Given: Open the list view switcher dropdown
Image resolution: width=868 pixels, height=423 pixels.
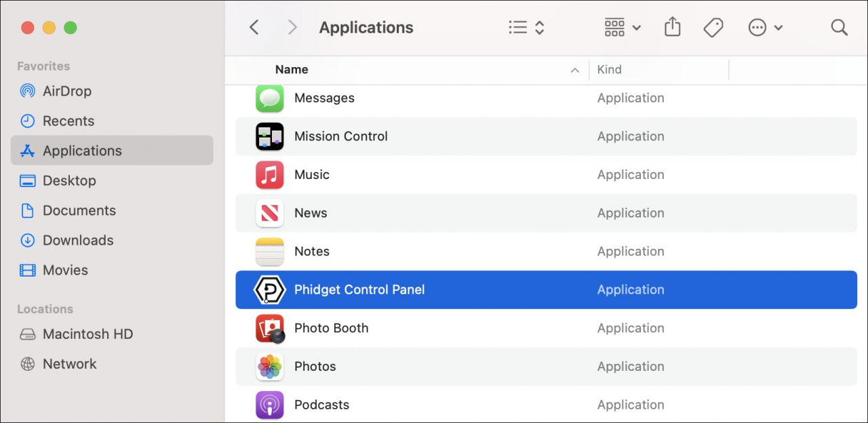Looking at the screenshot, I should [527, 28].
